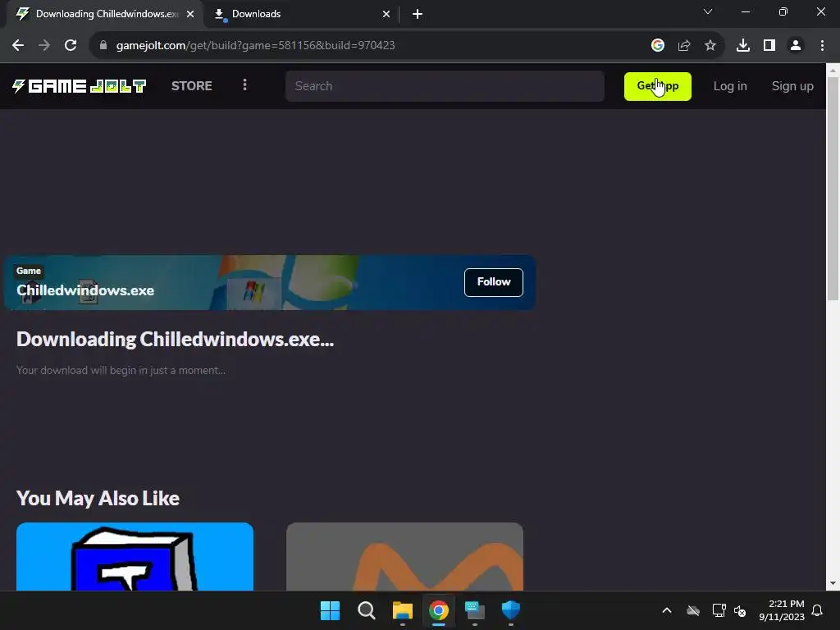The height and width of the screenshot is (630, 840).
Task: Click the Chrome taskbar icon
Action: tap(438, 610)
